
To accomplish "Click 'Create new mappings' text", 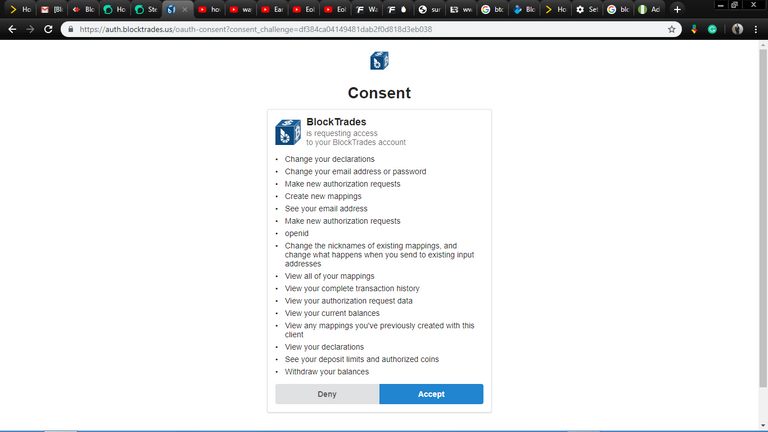I will pyautogui.click(x=323, y=196).
